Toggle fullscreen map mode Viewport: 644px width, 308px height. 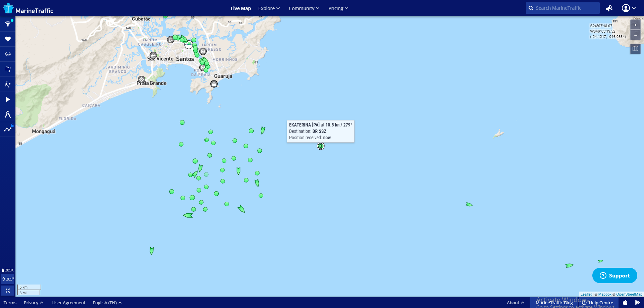tap(8, 291)
